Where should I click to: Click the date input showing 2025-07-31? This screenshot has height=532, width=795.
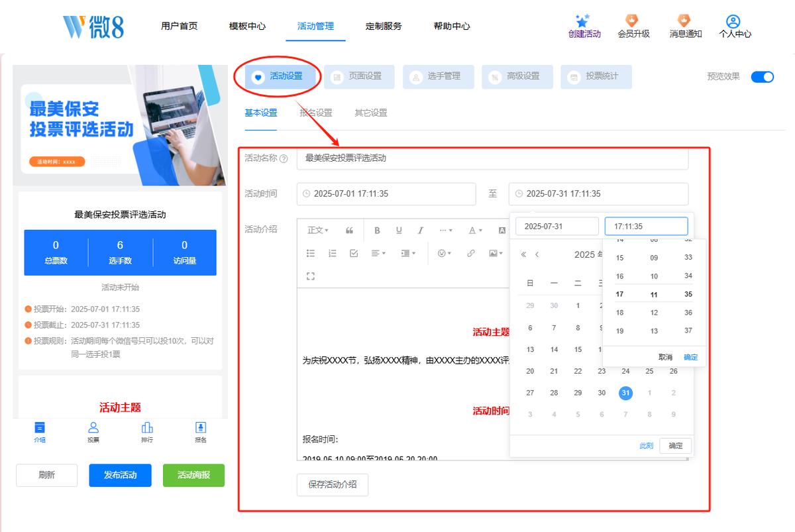[557, 227]
